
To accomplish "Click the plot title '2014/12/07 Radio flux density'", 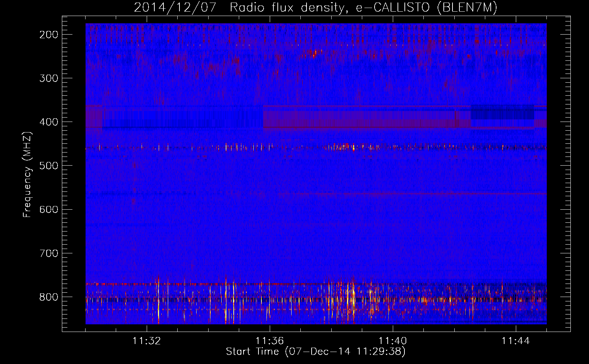I will tap(315, 7).
